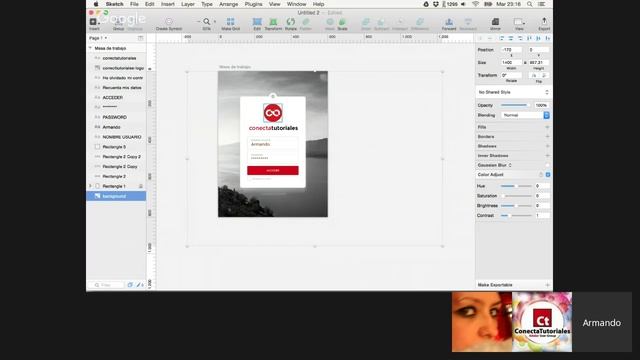The image size is (640, 360).
Task: Add a shadow with Shadows plus
Action: coord(547,146)
